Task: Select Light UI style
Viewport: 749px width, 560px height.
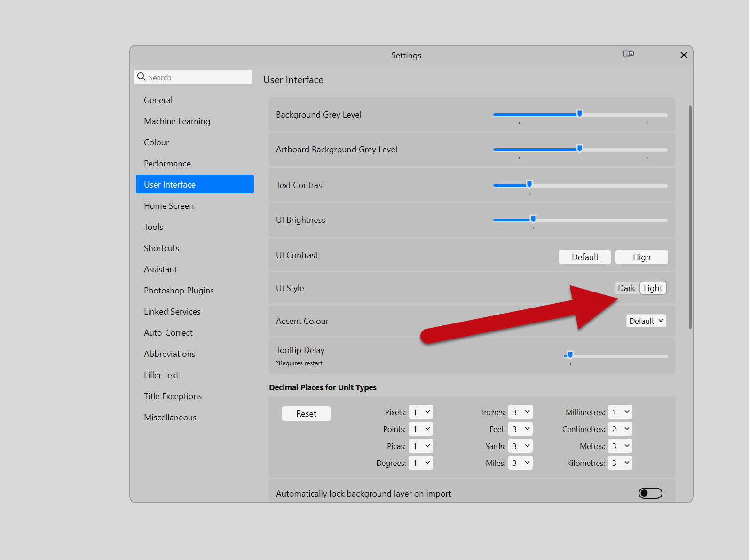Action: (x=653, y=288)
